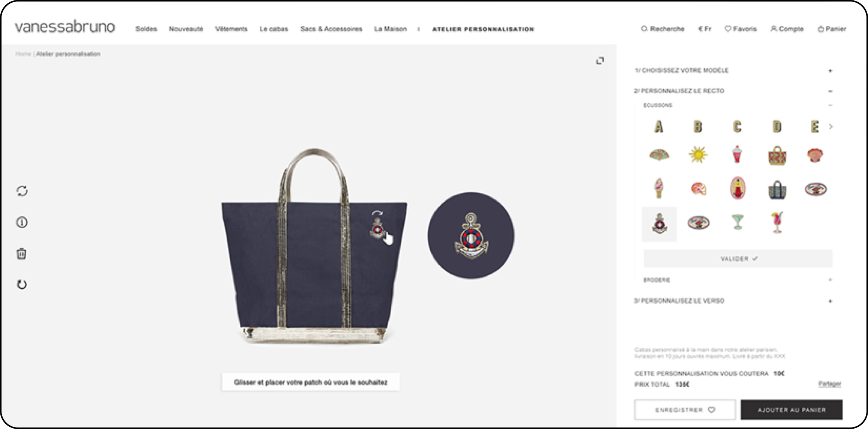868x429 pixels.
Task: Delete patch with the trash icon
Action: [x=22, y=254]
